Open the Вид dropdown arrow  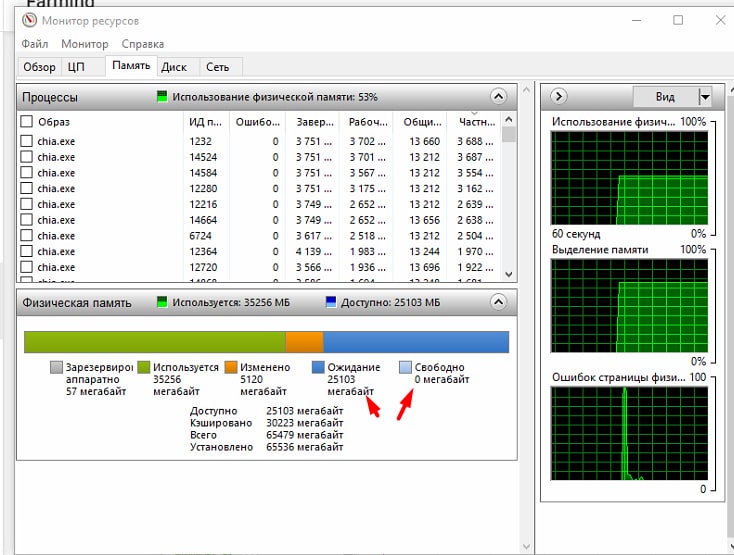click(x=705, y=97)
